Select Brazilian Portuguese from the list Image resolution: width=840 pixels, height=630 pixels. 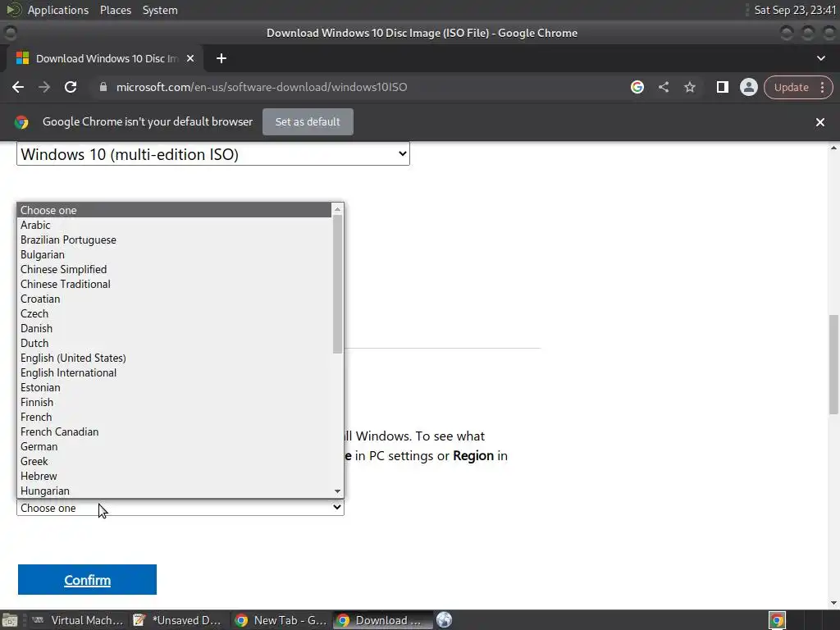click(x=175, y=240)
